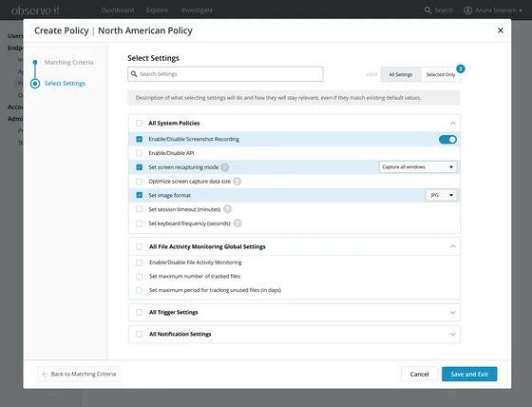The image size is (532, 407).
Task: Click North American Policy title text
Action: point(145,30)
